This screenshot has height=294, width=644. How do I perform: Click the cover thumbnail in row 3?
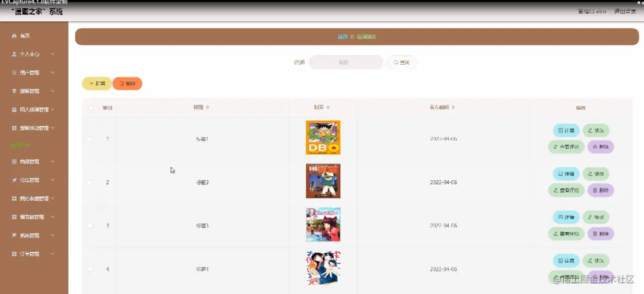click(x=323, y=224)
